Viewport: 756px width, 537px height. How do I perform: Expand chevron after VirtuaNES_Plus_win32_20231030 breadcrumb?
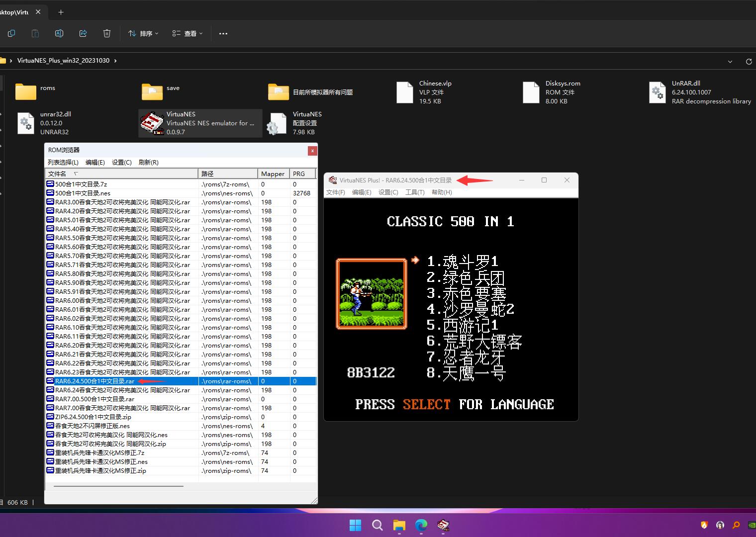click(115, 60)
